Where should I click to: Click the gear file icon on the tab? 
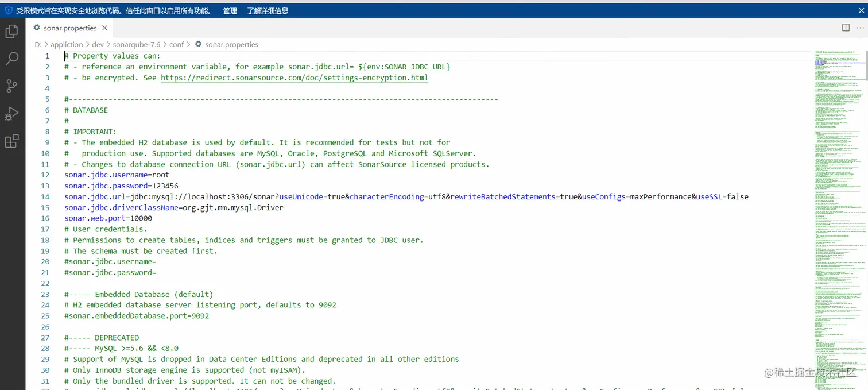coord(36,28)
